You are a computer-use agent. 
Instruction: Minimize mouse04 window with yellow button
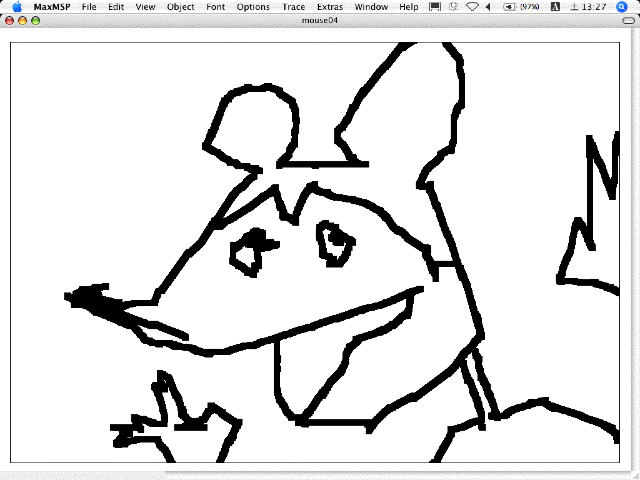tap(22, 20)
